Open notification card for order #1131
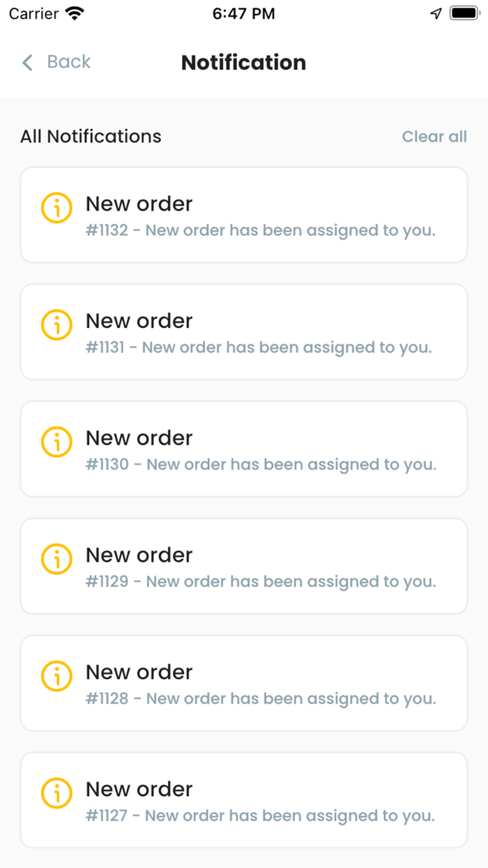This screenshot has height=868, width=488. pyautogui.click(x=244, y=331)
